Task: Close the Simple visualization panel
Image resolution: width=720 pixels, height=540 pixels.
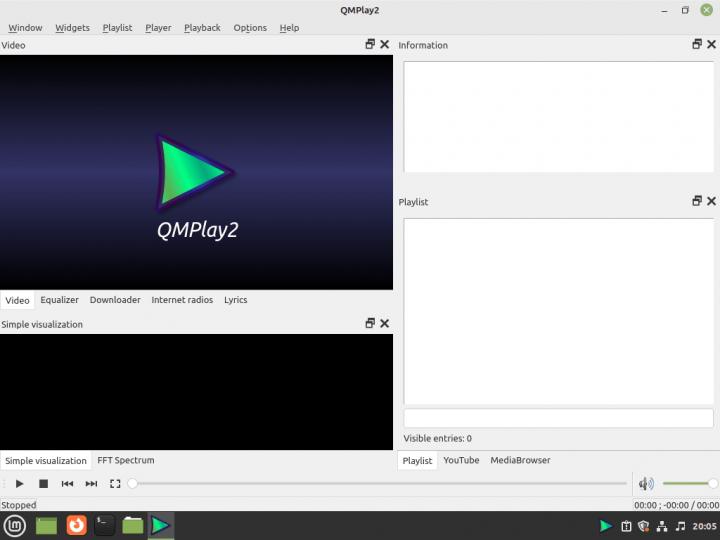Action: click(385, 324)
